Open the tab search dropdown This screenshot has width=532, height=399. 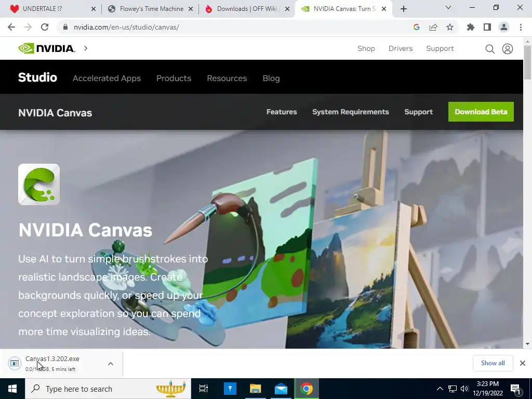click(448, 7)
